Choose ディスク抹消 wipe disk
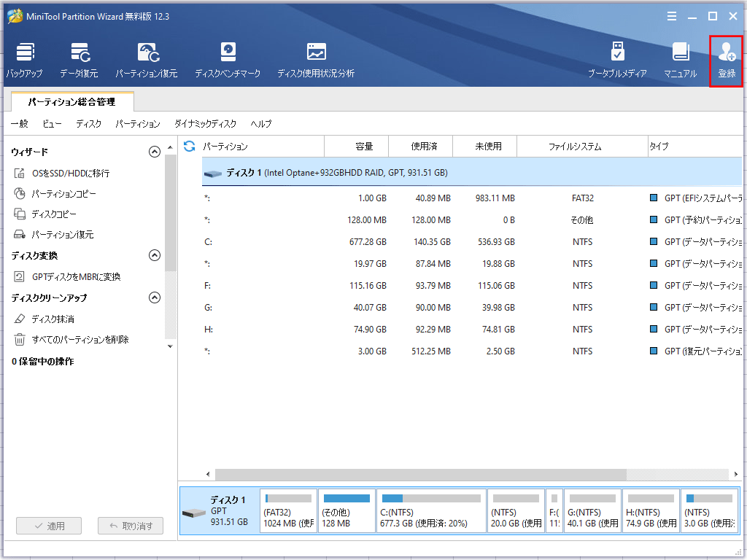 [44, 319]
